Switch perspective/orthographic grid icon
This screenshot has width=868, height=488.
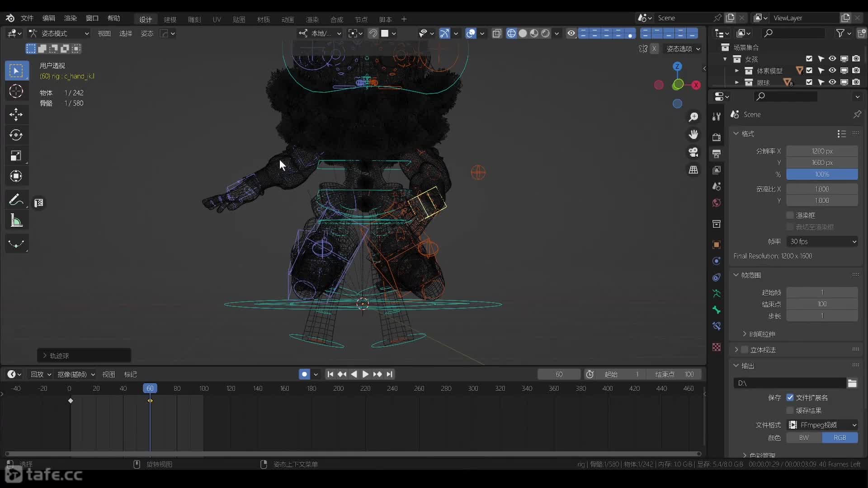pyautogui.click(x=693, y=170)
